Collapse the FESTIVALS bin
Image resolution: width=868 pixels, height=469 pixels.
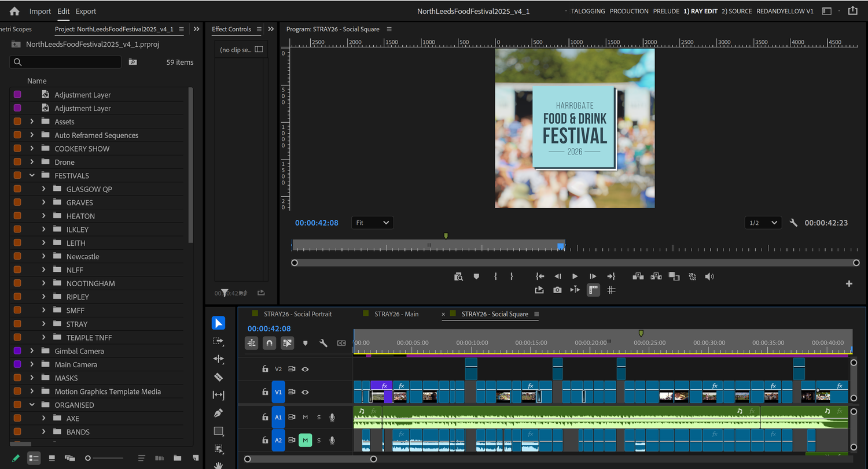(32, 175)
